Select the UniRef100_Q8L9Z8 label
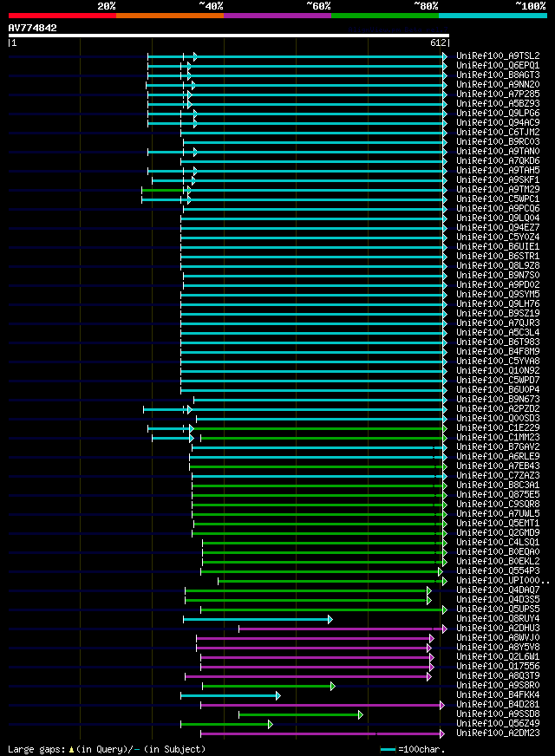The height and width of the screenshot is (756, 555). click(x=498, y=265)
